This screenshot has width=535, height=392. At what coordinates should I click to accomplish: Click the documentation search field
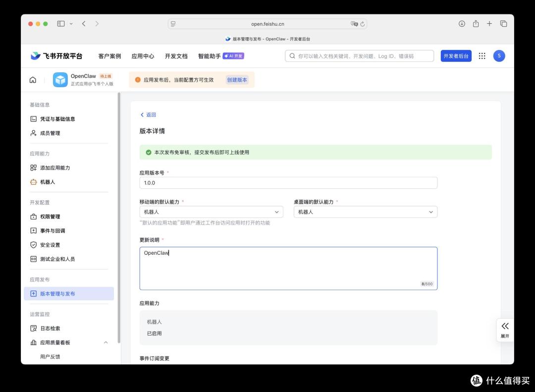pyautogui.click(x=359, y=56)
